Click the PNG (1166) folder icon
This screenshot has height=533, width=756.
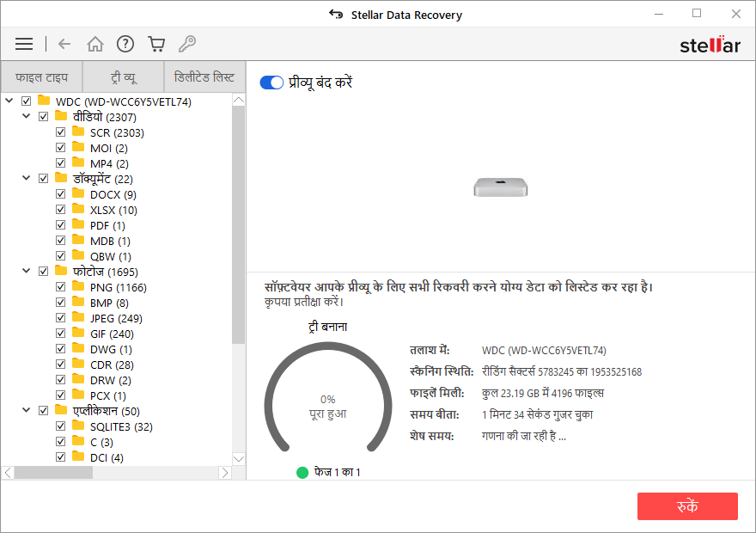pyautogui.click(x=78, y=287)
